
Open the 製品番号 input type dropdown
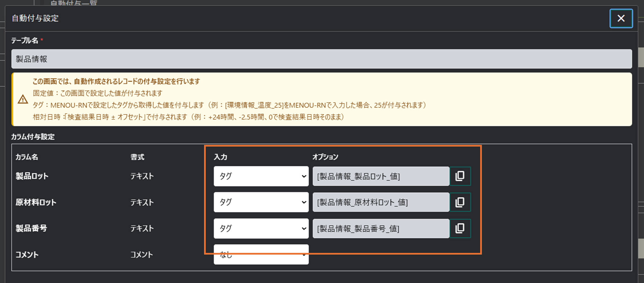[261, 228]
